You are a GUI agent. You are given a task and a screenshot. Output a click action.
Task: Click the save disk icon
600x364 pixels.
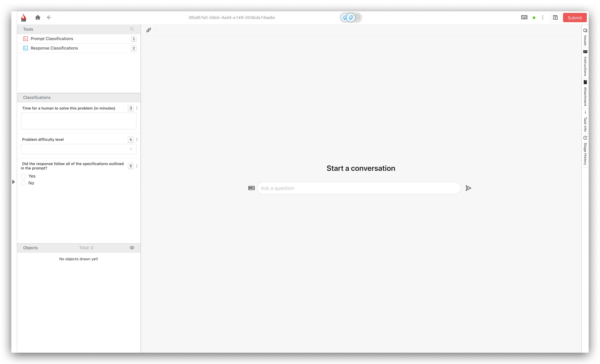(555, 17)
